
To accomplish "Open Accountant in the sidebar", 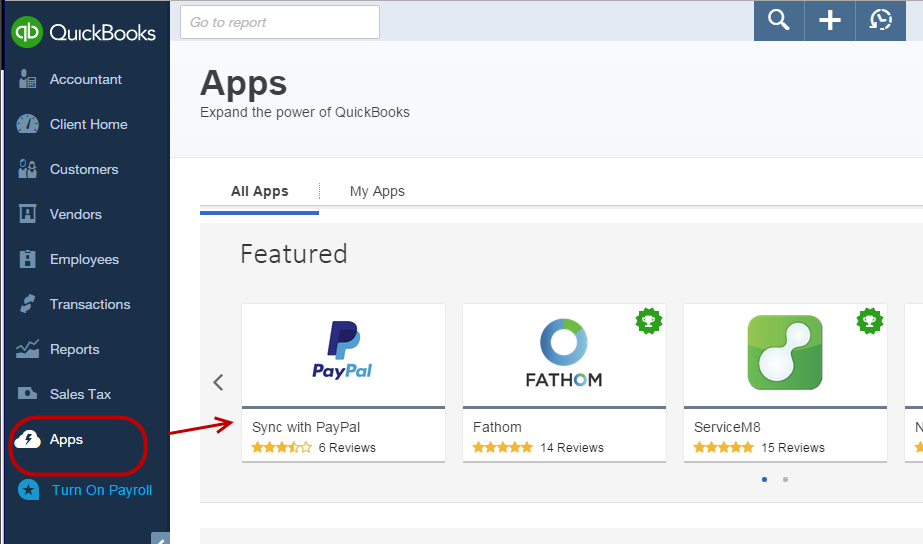I will (x=86, y=79).
